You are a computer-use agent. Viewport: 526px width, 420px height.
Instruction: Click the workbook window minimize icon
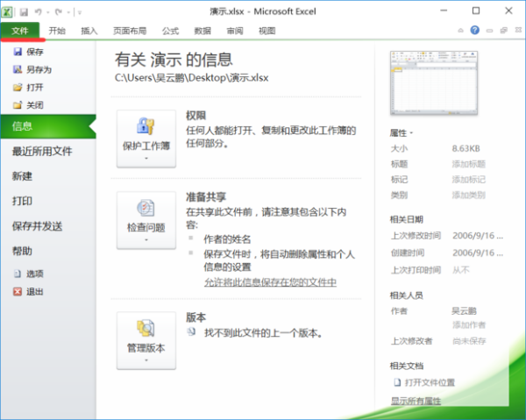(x=489, y=31)
